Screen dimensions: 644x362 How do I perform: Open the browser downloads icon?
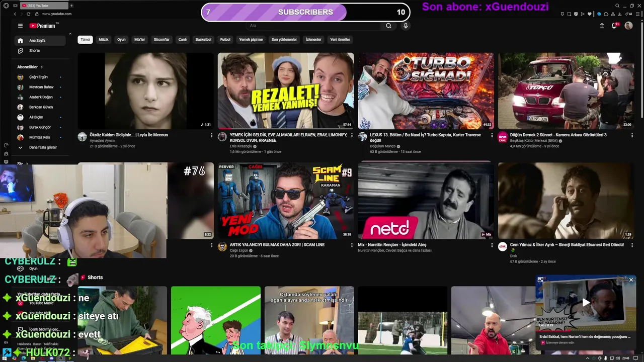coord(620,14)
